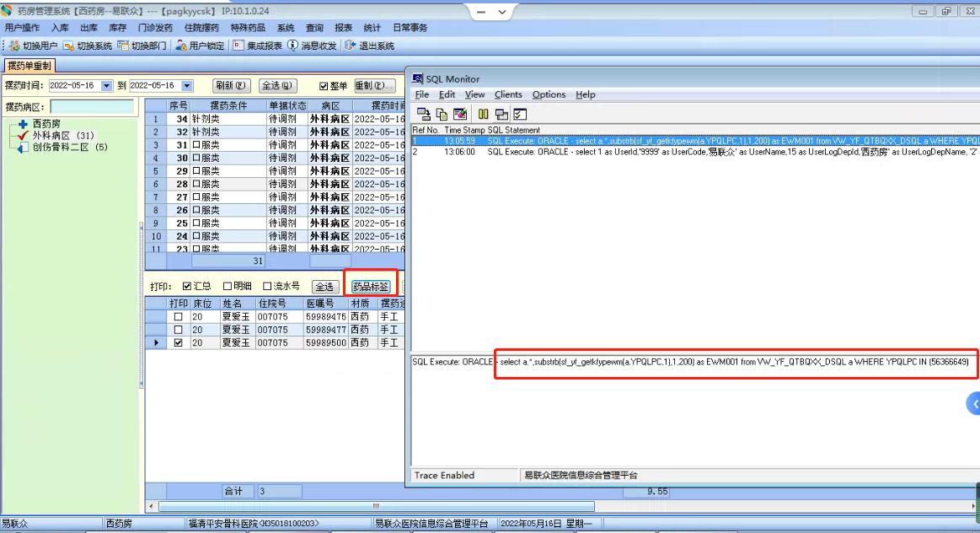This screenshot has width=980, height=533.
Task: Click the yellow pause icon in SQL Monitor
Action: [483, 114]
